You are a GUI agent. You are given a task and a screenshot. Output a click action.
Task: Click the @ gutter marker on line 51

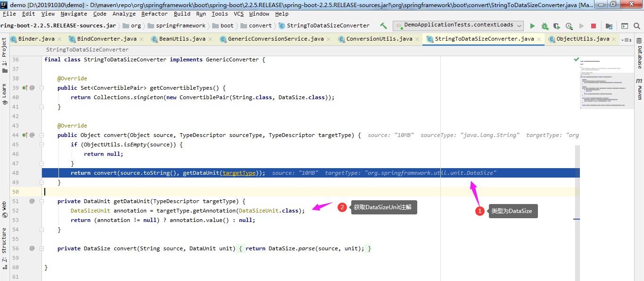[x=32, y=201]
